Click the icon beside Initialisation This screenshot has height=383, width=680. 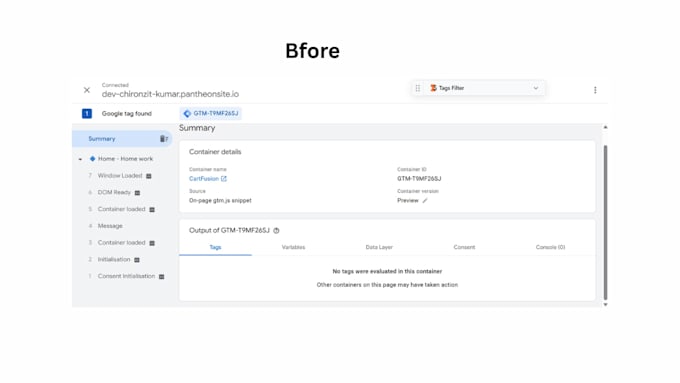[x=137, y=260]
